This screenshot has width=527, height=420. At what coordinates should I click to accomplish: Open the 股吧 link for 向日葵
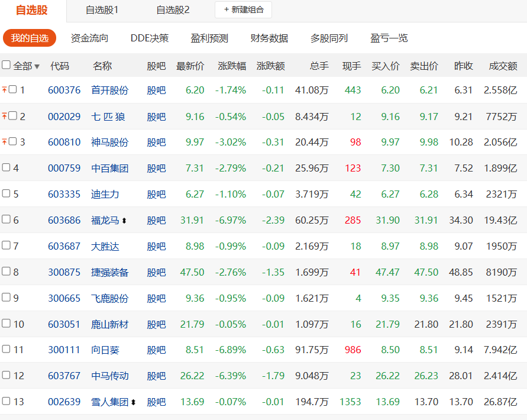(156, 350)
